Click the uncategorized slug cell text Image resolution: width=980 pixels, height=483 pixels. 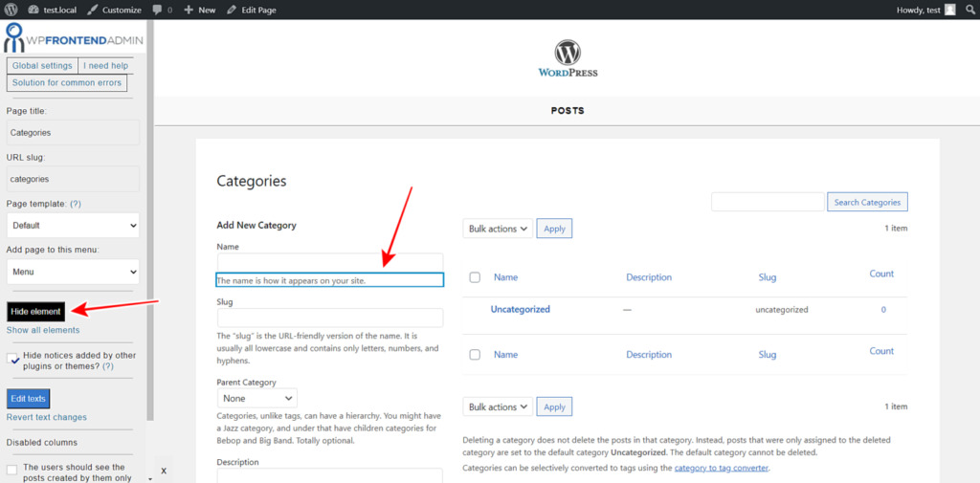[781, 309]
